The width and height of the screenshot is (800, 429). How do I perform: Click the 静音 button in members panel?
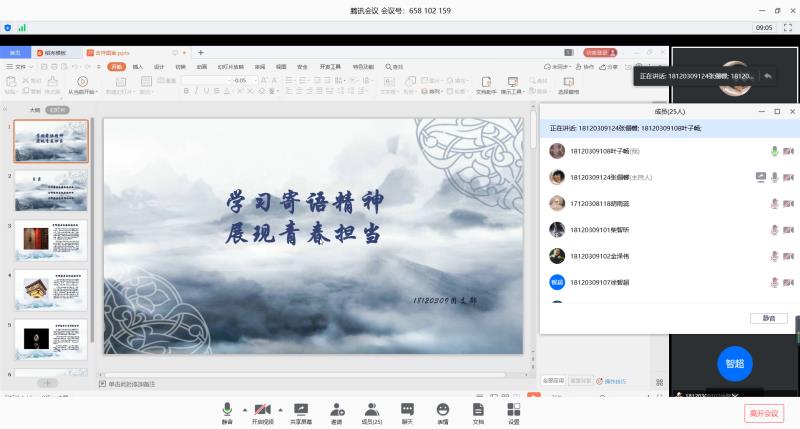tap(768, 318)
